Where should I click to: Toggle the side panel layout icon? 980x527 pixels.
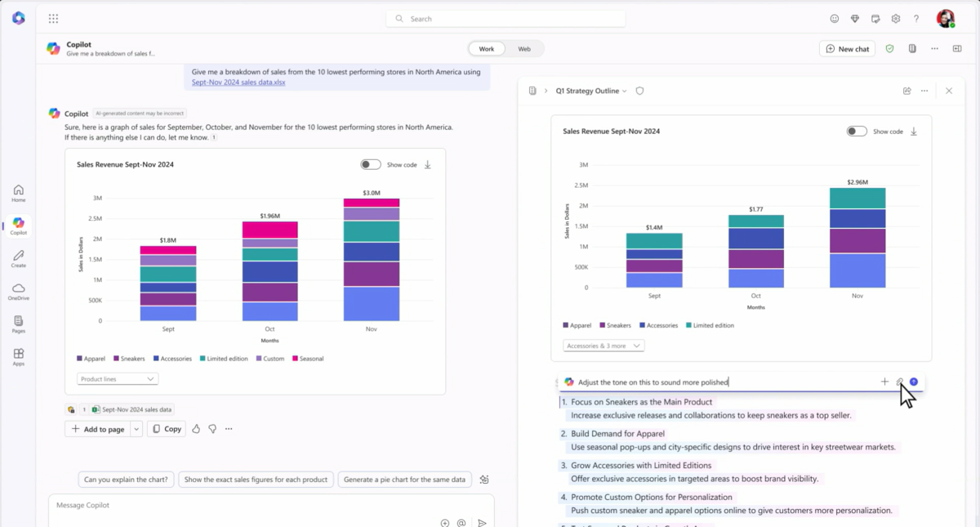(x=957, y=48)
